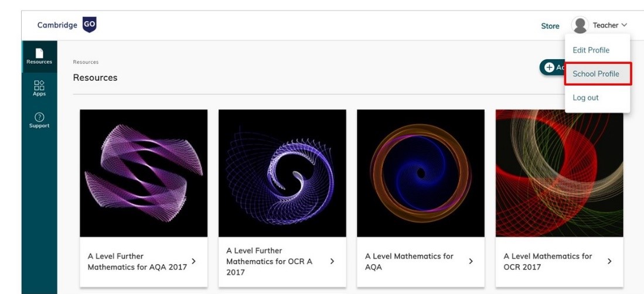Click the Resources breadcrumb link

[x=86, y=62]
